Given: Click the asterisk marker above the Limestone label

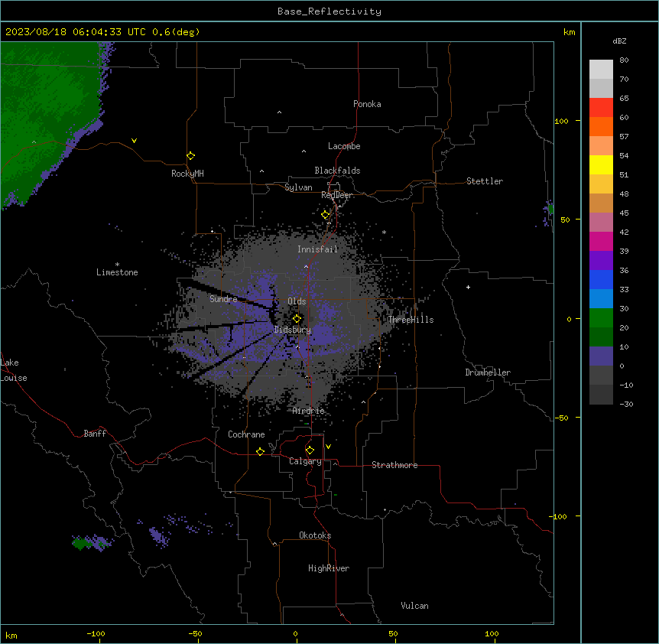Looking at the screenshot, I should pyautogui.click(x=117, y=265).
